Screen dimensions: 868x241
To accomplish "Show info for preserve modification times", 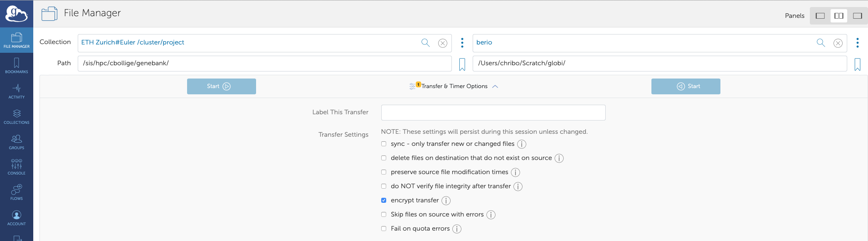I will click(x=515, y=172).
